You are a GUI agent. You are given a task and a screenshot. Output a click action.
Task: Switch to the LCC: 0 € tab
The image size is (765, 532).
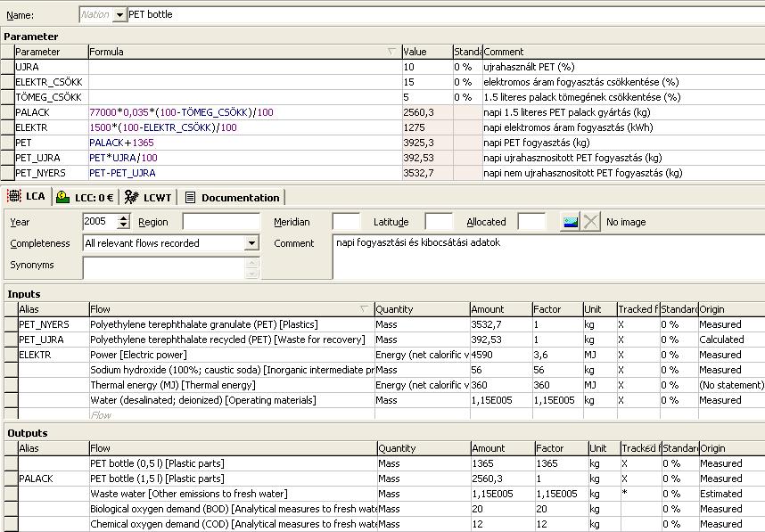pyautogui.click(x=85, y=198)
